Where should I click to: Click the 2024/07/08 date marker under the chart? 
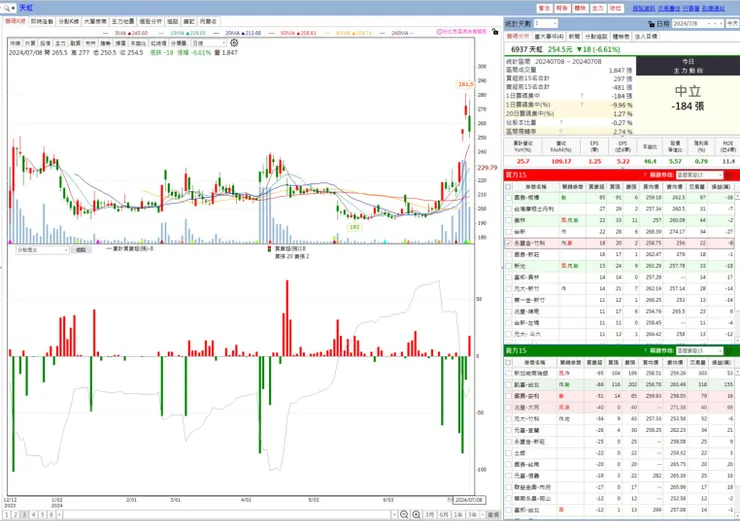469,500
